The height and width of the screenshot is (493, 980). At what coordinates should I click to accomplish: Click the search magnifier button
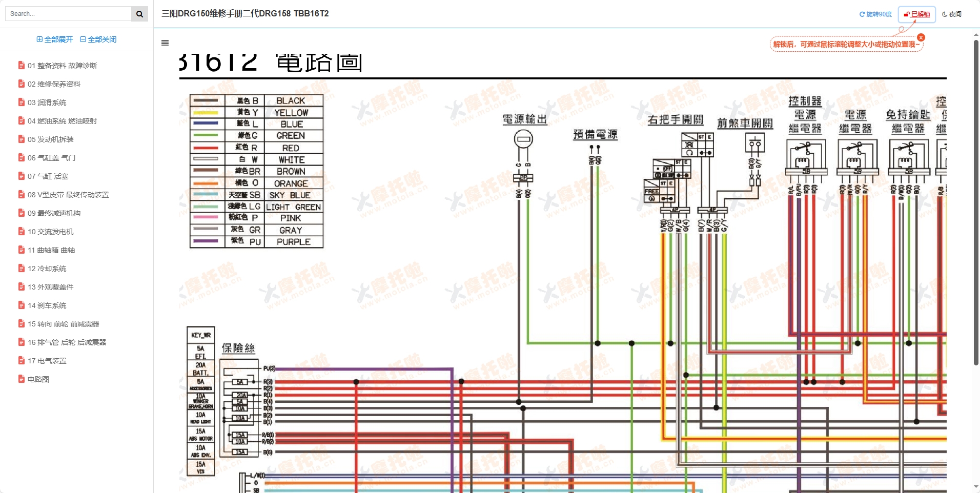[139, 14]
